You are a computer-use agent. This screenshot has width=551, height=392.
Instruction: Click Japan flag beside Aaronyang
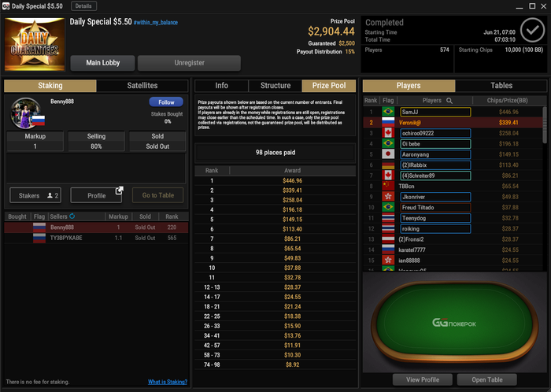388,154
